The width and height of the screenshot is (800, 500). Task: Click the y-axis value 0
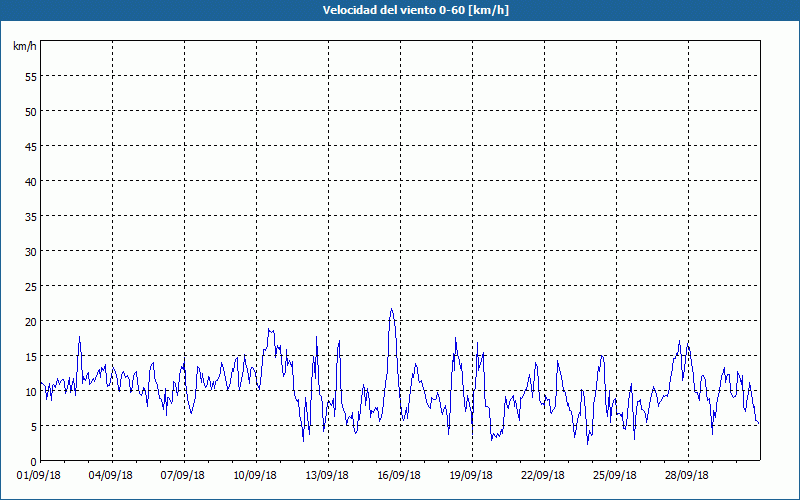34,462
